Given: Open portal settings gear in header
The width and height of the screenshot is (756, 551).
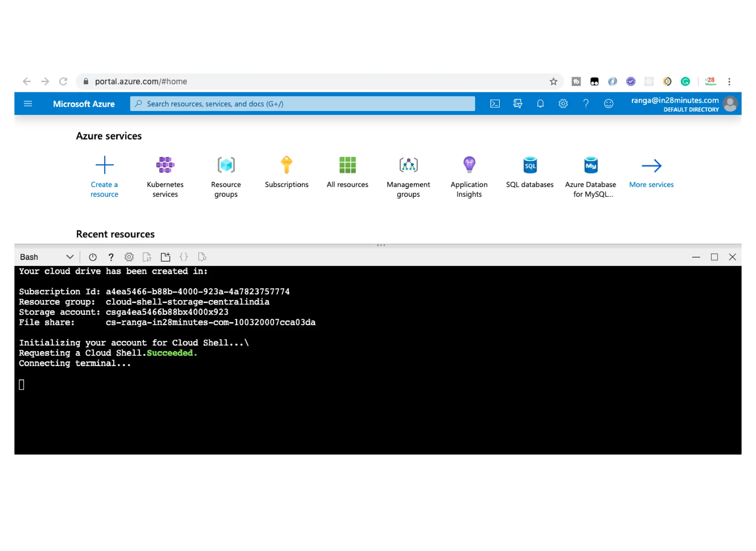Looking at the screenshot, I should coord(563,104).
